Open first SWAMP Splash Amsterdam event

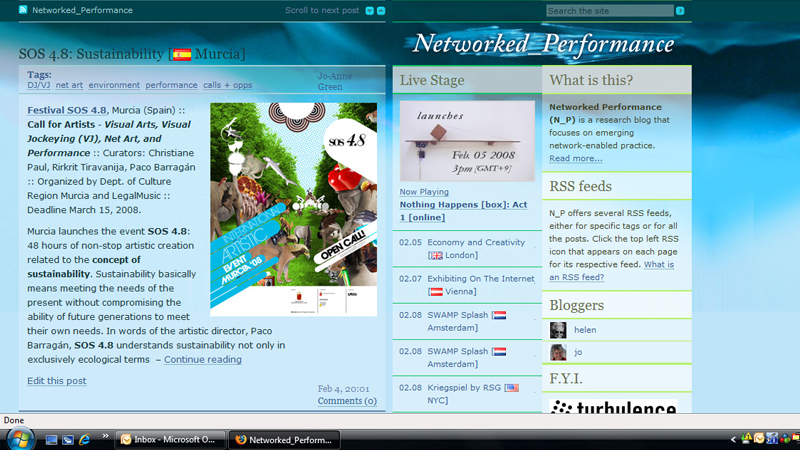[466, 321]
